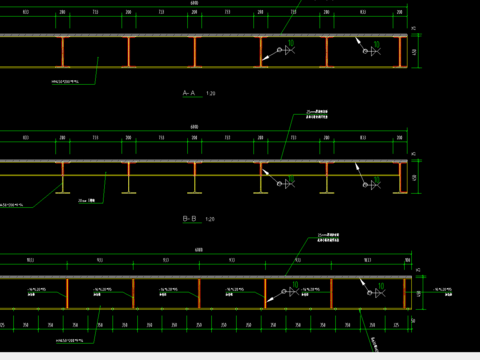Image resolution: width=480 pixels, height=360 pixels.
Task: Select the rightmost weld symbol in the bottom section
Action: point(376,291)
